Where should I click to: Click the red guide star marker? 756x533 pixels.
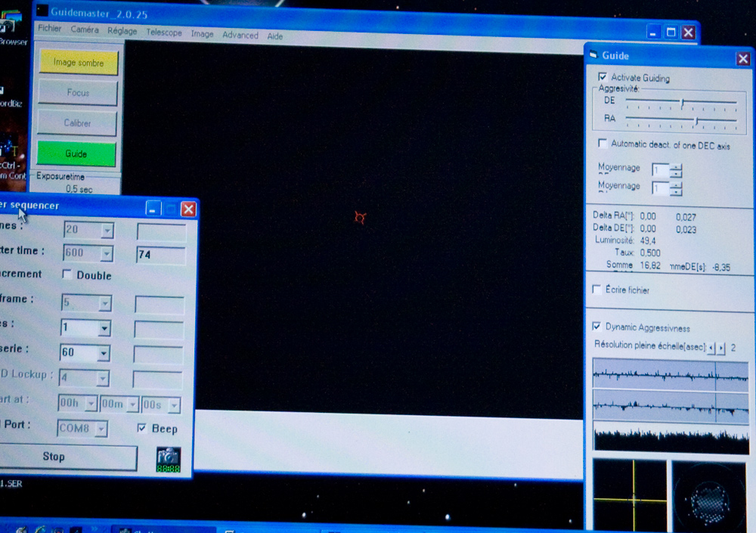coord(360,218)
